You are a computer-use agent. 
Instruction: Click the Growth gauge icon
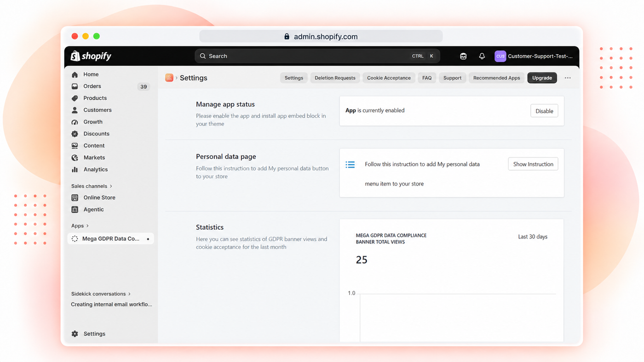75,122
